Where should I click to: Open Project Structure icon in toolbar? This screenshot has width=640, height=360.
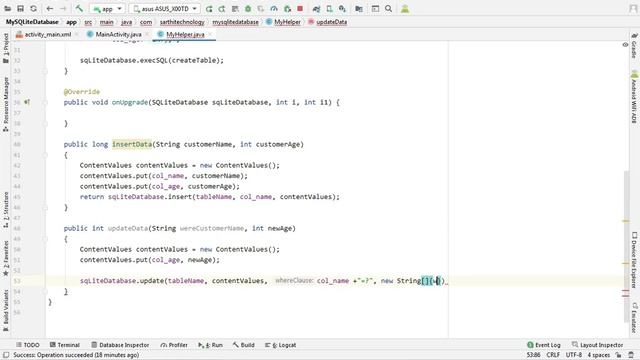tap(359, 9)
